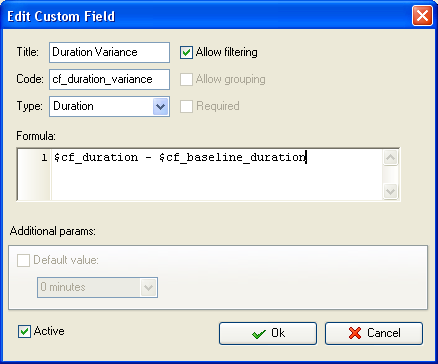The width and height of the screenshot is (438, 364).
Task: Click the Code field cf_duration_variance
Action: (109, 79)
